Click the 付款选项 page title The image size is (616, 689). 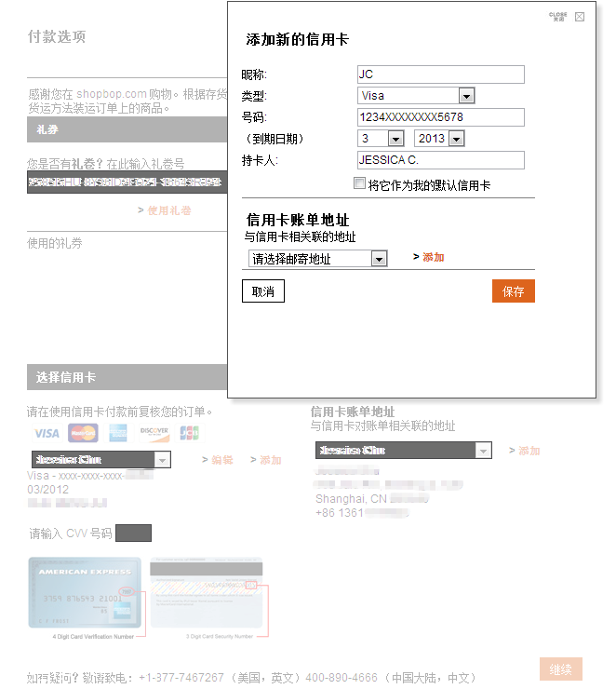tap(57, 36)
